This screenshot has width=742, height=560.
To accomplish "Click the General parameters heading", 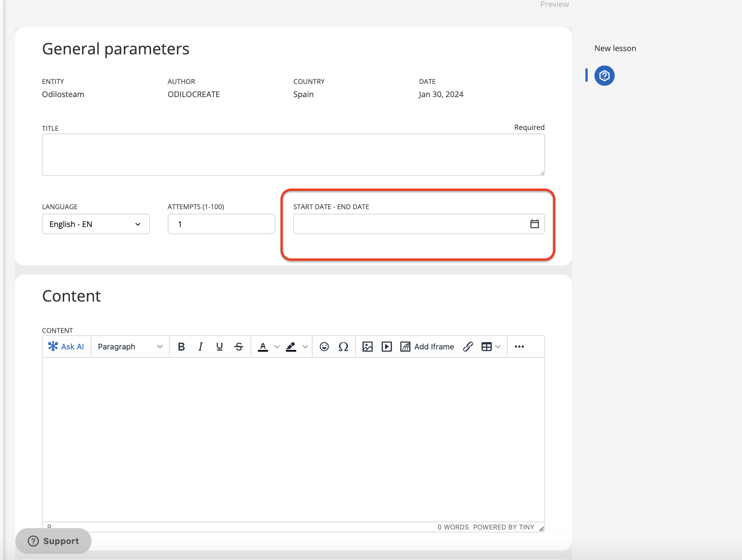I will pyautogui.click(x=116, y=49).
